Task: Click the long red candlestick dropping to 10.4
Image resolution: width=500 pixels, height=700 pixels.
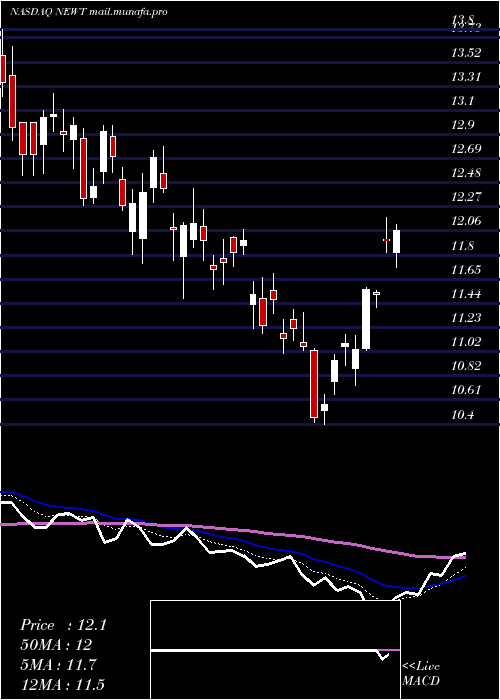Action: pos(314,384)
